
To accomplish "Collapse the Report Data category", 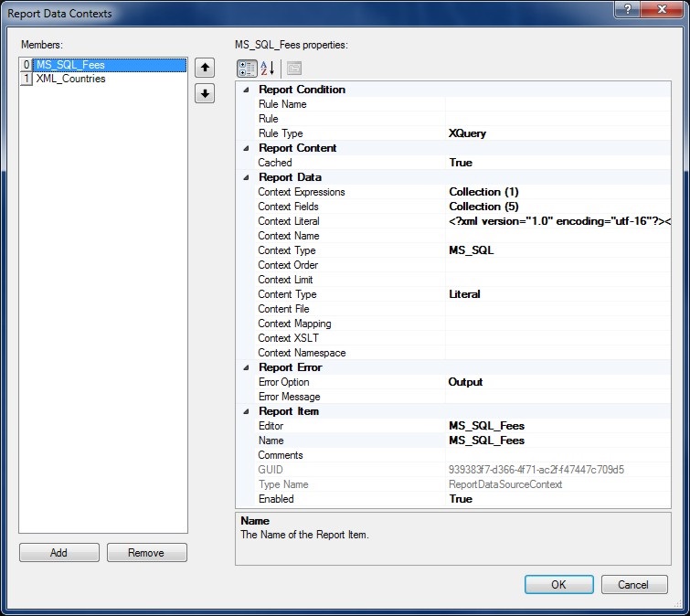I will click(246, 177).
